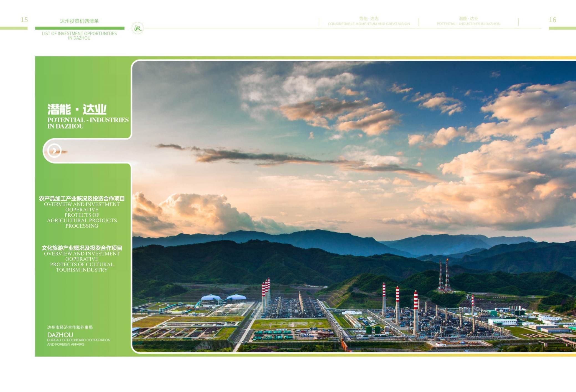Click the circular arrow chevron icon
This screenshot has height=392, width=576.
(54, 151)
